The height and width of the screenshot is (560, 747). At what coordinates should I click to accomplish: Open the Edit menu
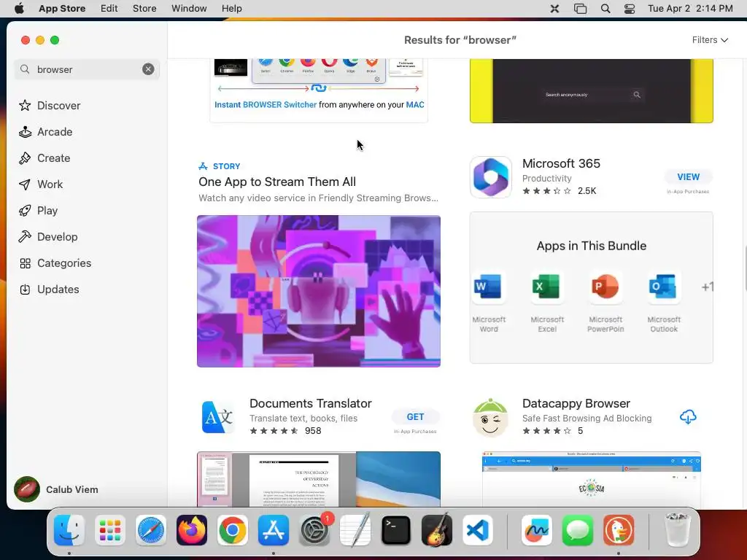[109, 9]
